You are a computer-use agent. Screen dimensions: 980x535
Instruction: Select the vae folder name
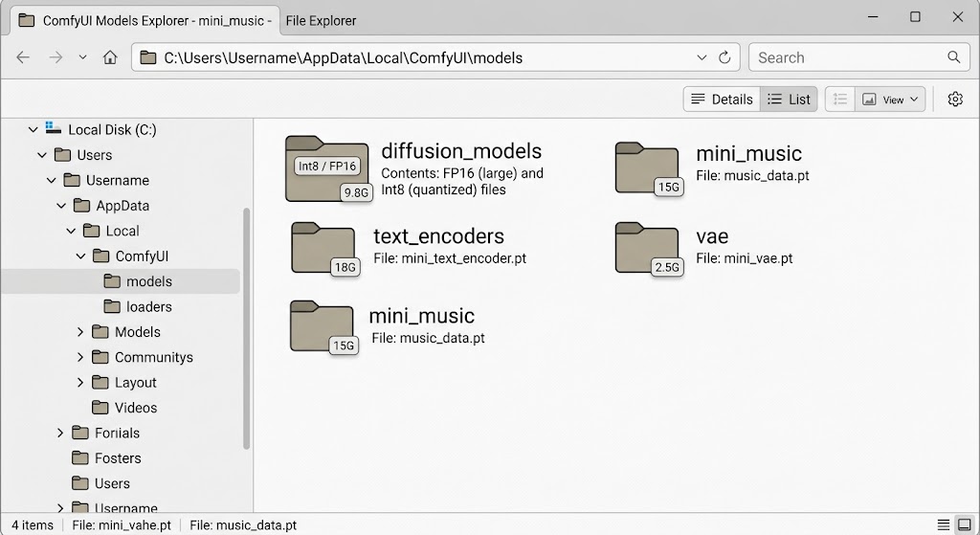click(712, 236)
